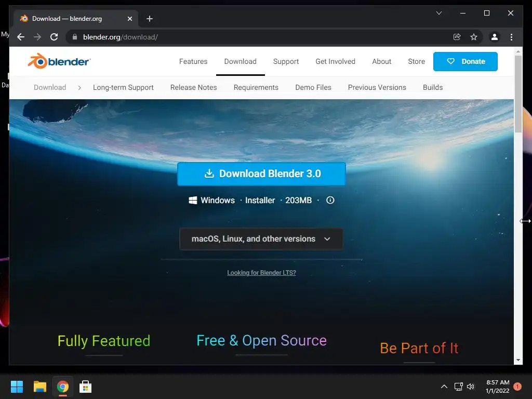
Task: Open Requirements subnav link
Action: (256, 87)
